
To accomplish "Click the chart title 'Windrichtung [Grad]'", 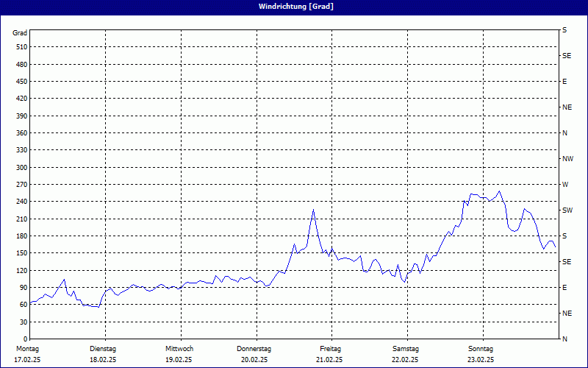I will tap(296, 7).
